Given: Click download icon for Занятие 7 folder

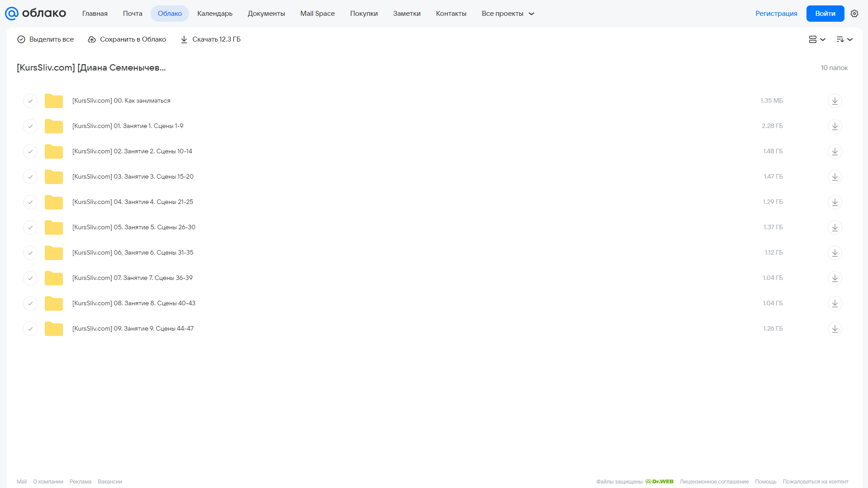Looking at the screenshot, I should [x=835, y=278].
